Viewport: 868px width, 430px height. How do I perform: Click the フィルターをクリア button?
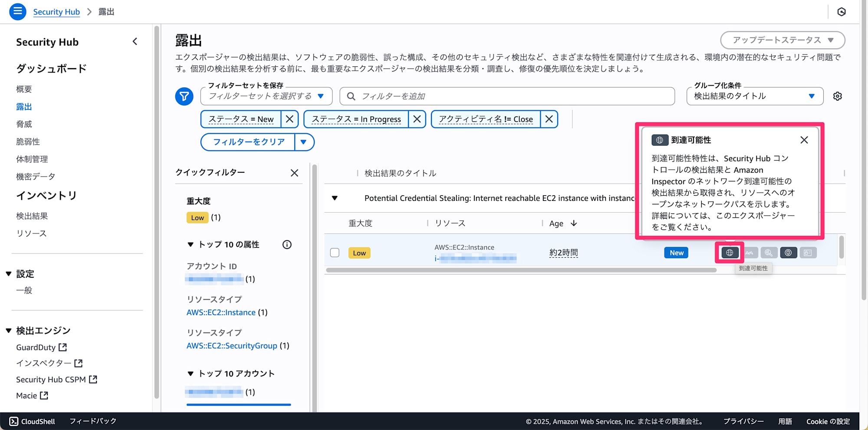(x=249, y=142)
